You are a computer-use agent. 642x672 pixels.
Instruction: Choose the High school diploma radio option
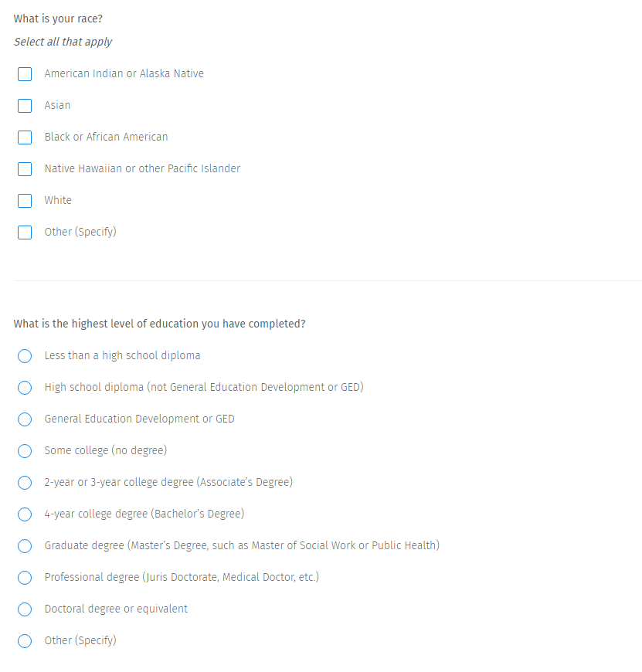point(25,388)
